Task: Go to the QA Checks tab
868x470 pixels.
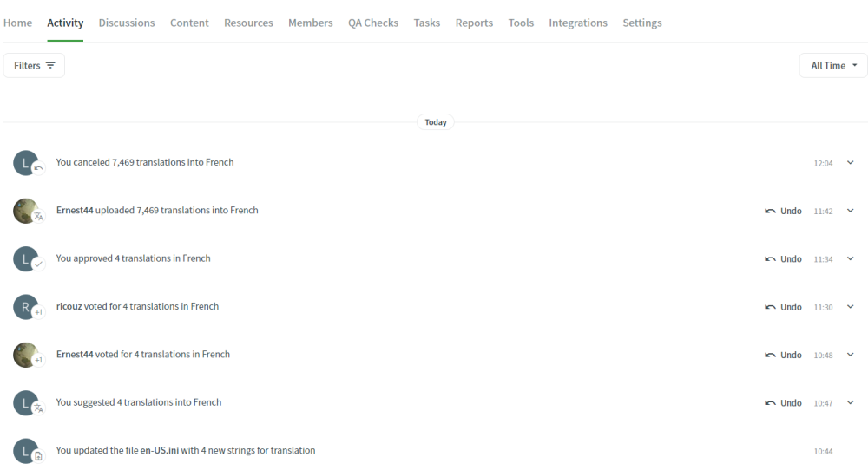Action: [x=373, y=23]
